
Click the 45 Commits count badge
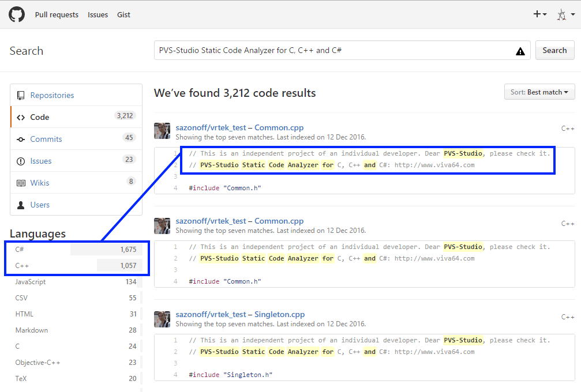129,138
